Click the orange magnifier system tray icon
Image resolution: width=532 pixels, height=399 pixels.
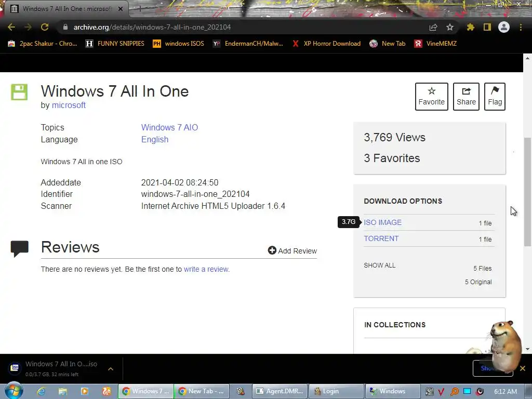click(454, 392)
